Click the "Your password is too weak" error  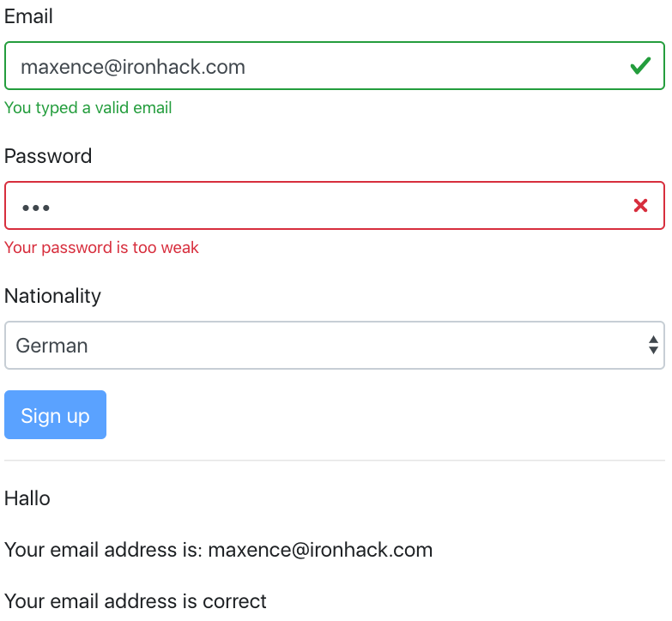click(x=101, y=248)
